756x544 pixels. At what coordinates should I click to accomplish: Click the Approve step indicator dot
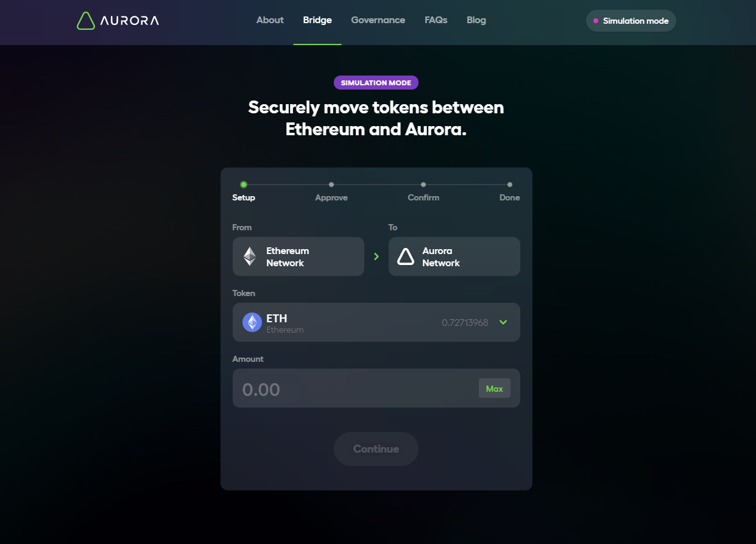point(331,185)
